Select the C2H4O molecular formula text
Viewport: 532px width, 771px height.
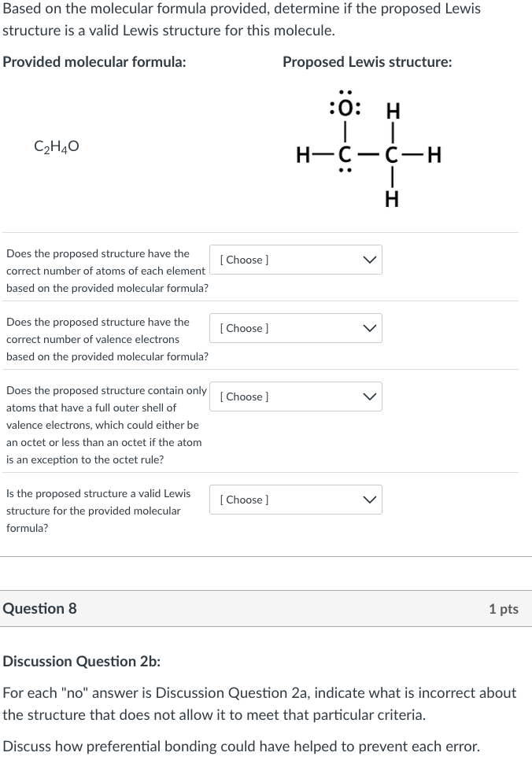click(x=56, y=146)
